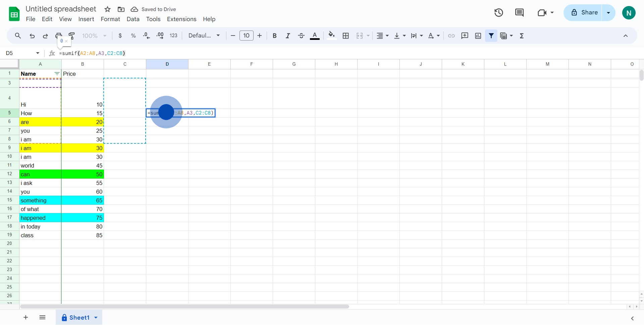Open the Name column filter dropdown
Image resolution: width=644 pixels, height=325 pixels.
click(57, 74)
